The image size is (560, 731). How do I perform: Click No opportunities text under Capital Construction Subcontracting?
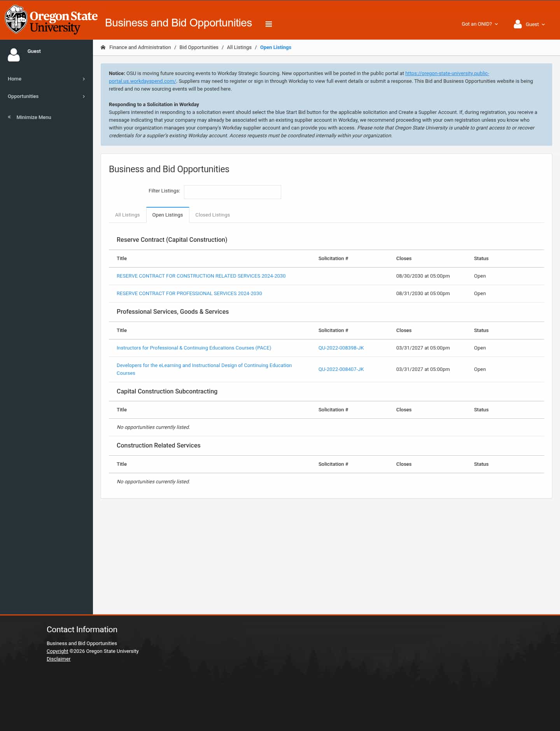pyautogui.click(x=154, y=427)
